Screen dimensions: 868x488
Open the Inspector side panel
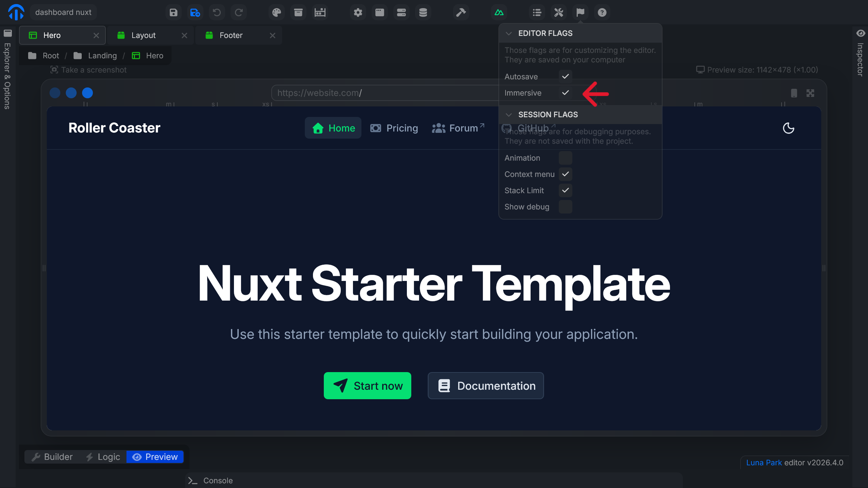(x=861, y=53)
